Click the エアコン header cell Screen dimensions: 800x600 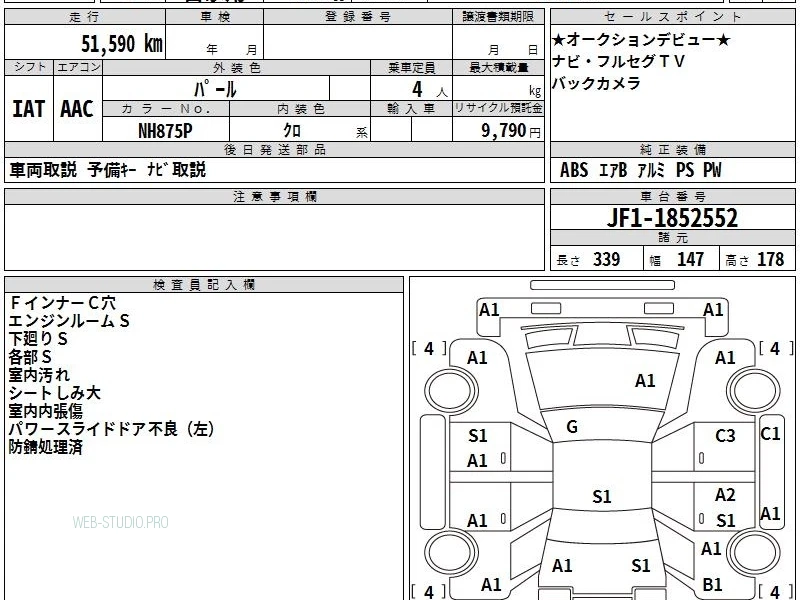[x=79, y=67]
